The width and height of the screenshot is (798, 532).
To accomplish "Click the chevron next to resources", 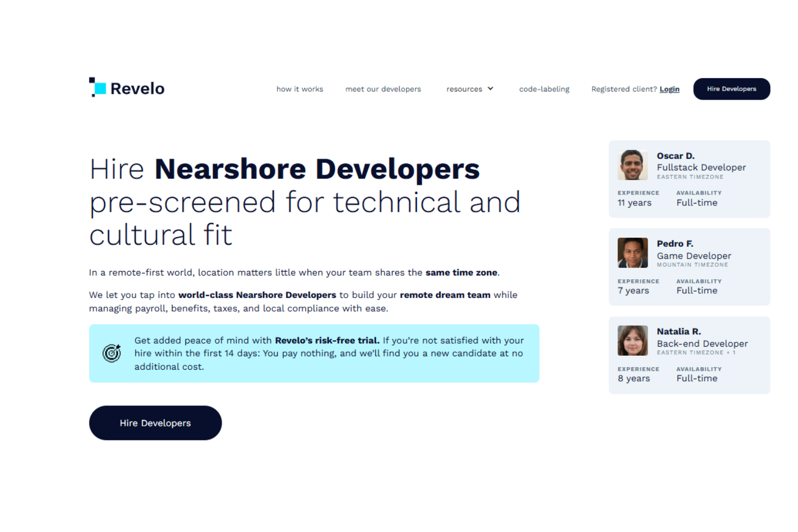I will coord(491,88).
